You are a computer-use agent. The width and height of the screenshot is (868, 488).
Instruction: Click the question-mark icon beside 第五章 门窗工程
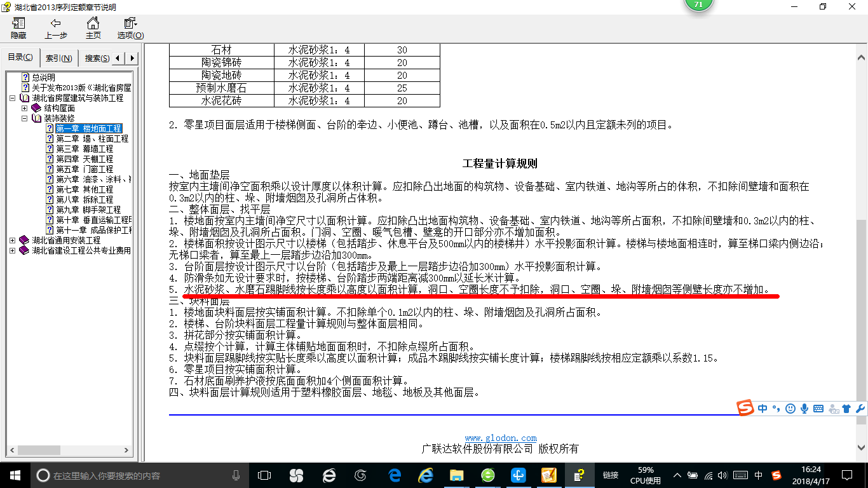(50, 169)
